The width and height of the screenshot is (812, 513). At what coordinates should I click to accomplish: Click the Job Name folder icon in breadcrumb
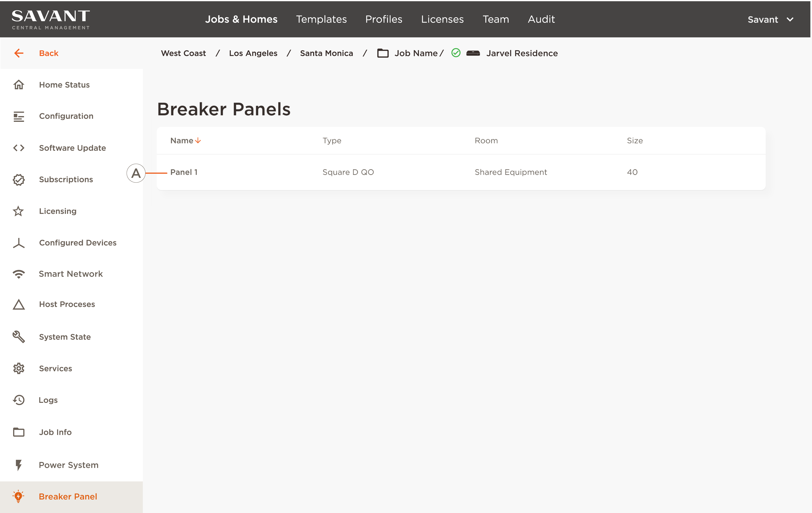[383, 53]
